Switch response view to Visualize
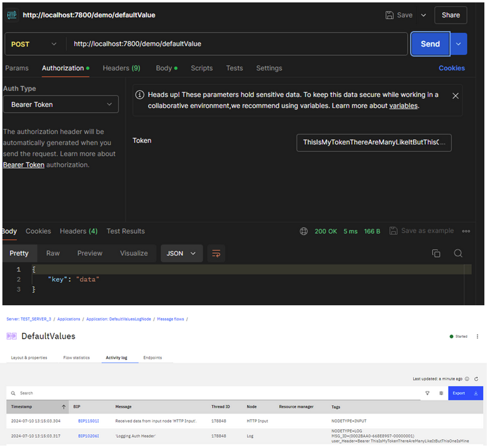This screenshot has width=488, height=448. point(134,254)
